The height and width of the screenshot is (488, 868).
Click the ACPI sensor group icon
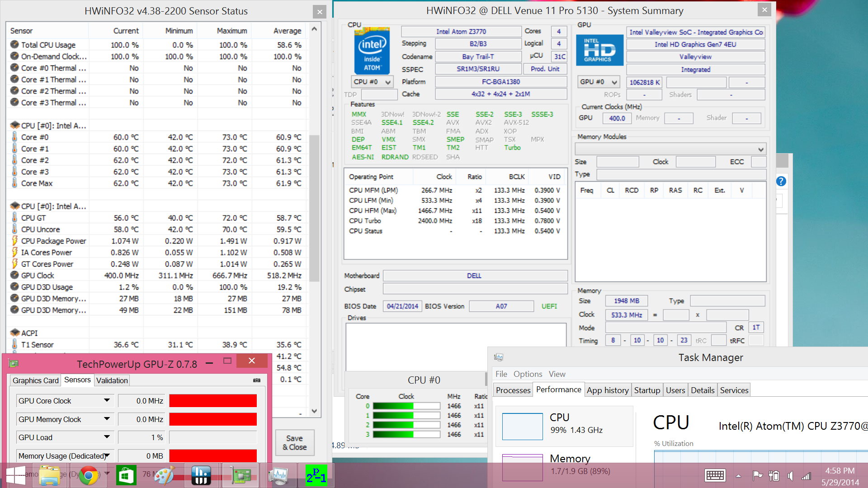tap(14, 333)
